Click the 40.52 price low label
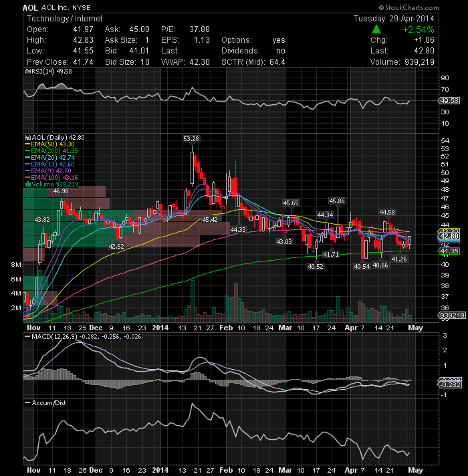Image resolution: width=468 pixels, height=476 pixels. pos(316,266)
